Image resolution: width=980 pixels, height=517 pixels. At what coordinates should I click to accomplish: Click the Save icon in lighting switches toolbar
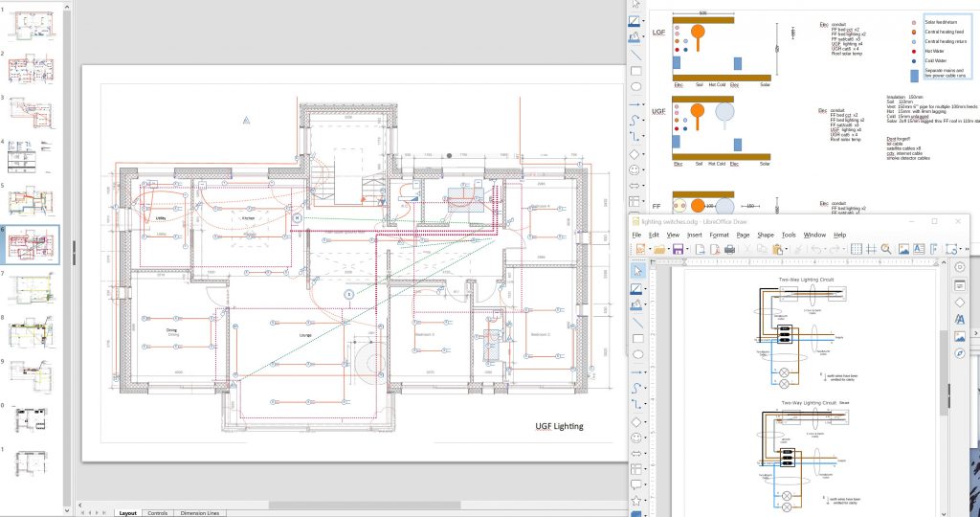pyautogui.click(x=678, y=249)
